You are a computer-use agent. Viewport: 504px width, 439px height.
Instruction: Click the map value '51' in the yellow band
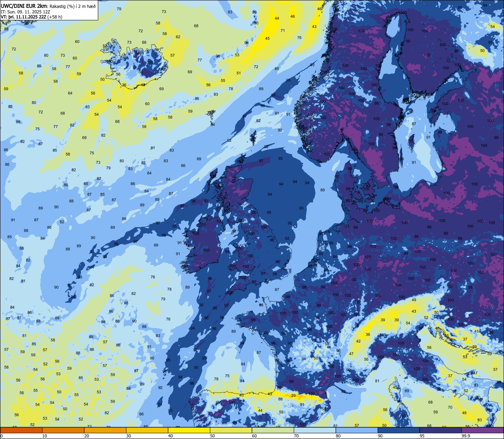[239, 73]
